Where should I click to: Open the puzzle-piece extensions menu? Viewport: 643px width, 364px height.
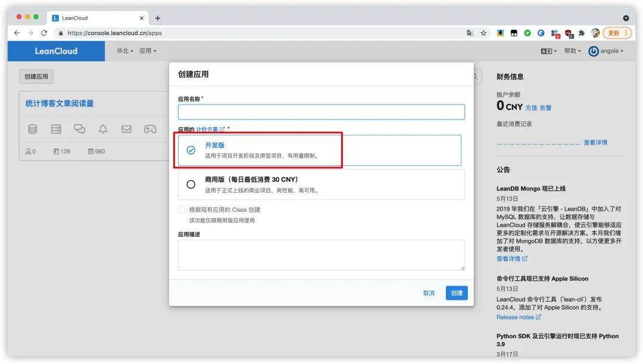pos(582,33)
